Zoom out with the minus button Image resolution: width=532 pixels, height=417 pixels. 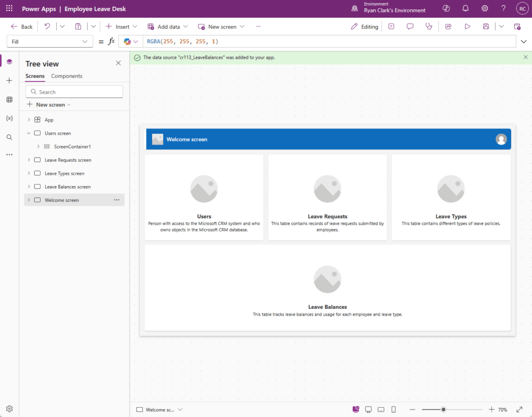coord(412,410)
